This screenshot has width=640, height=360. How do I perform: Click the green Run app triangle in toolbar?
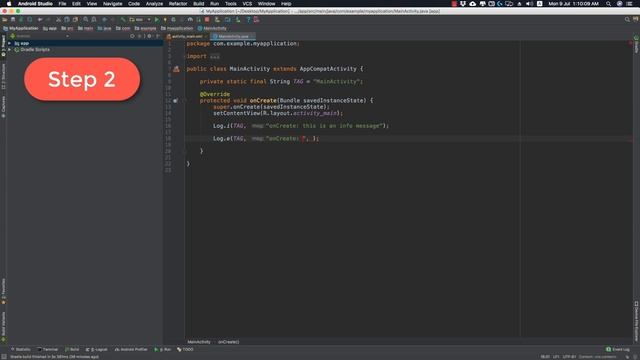pos(157,20)
